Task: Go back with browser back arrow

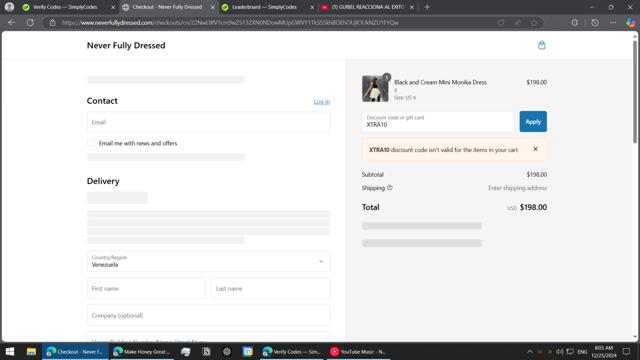Action: 11,22
